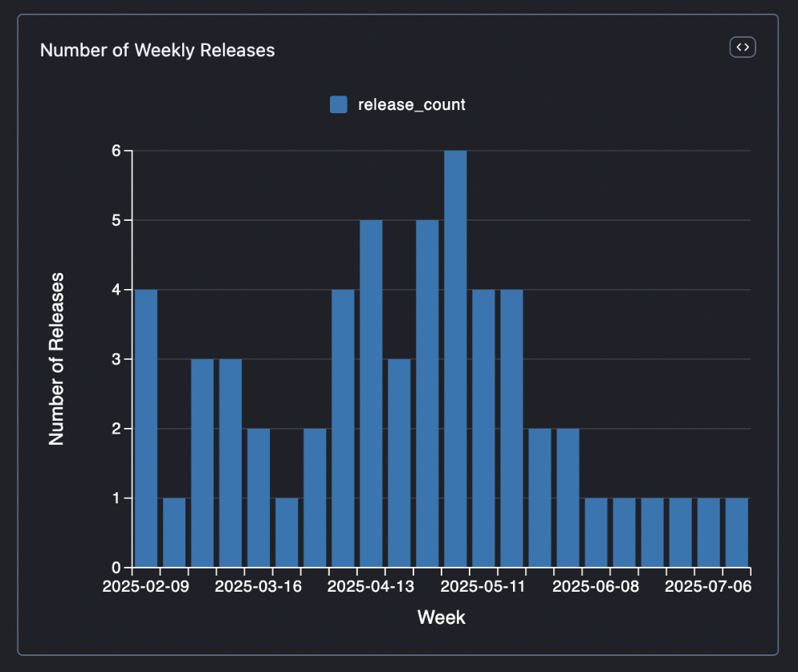Click the bar right after 2025-02-09
The width and height of the screenshot is (798, 672).
[175, 530]
